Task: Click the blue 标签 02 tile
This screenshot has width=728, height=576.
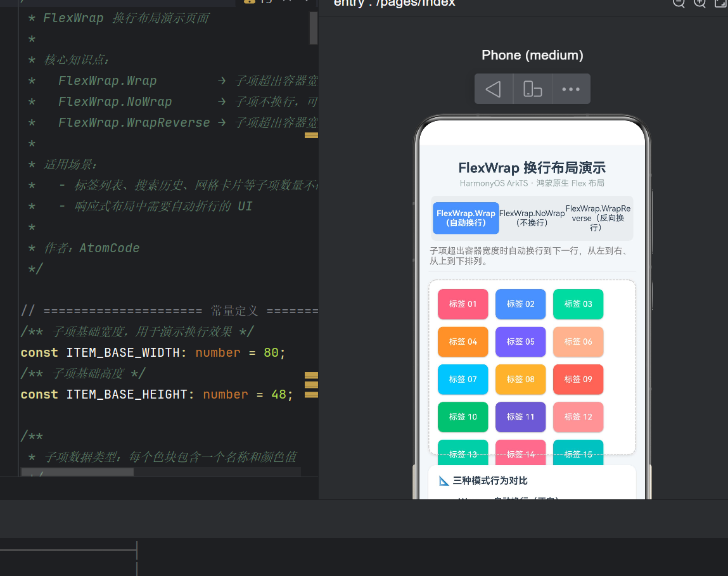Action: [x=520, y=304]
